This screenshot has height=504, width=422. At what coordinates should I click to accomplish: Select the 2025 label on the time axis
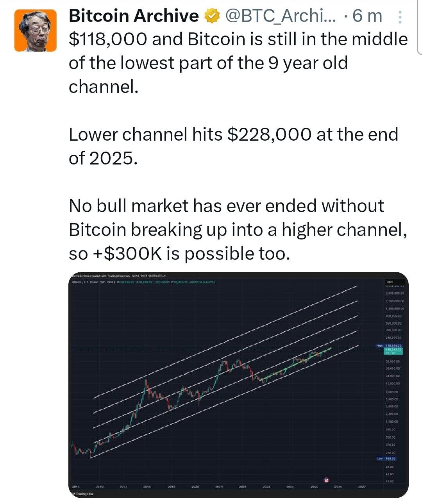315,486
